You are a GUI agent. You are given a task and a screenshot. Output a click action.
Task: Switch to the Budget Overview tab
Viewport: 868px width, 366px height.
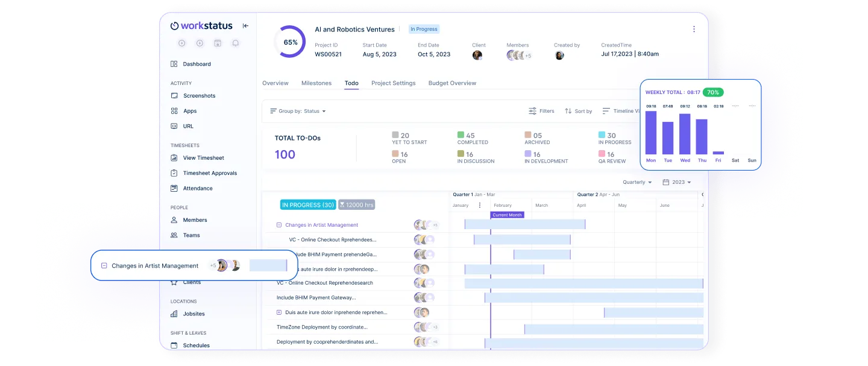(x=452, y=83)
